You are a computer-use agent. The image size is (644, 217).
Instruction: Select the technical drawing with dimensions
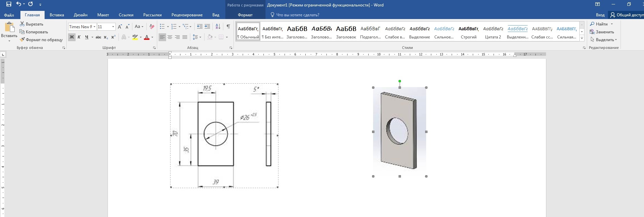[x=224, y=135]
